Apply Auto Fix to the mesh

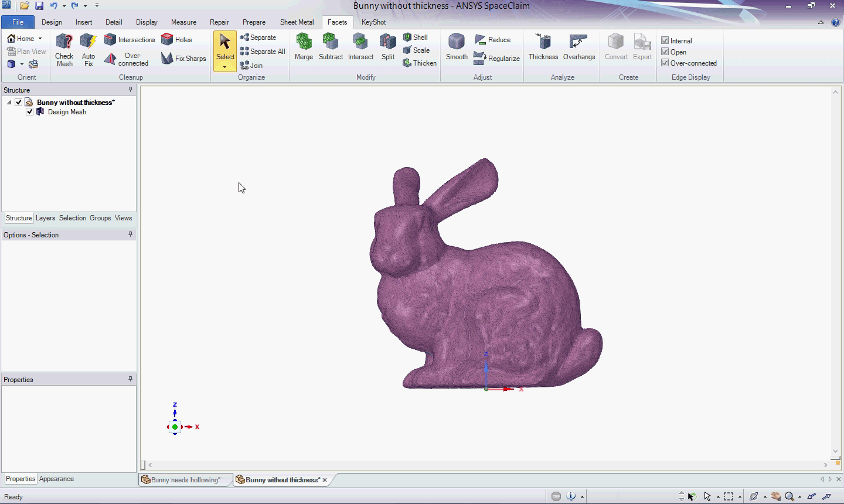coord(89,50)
